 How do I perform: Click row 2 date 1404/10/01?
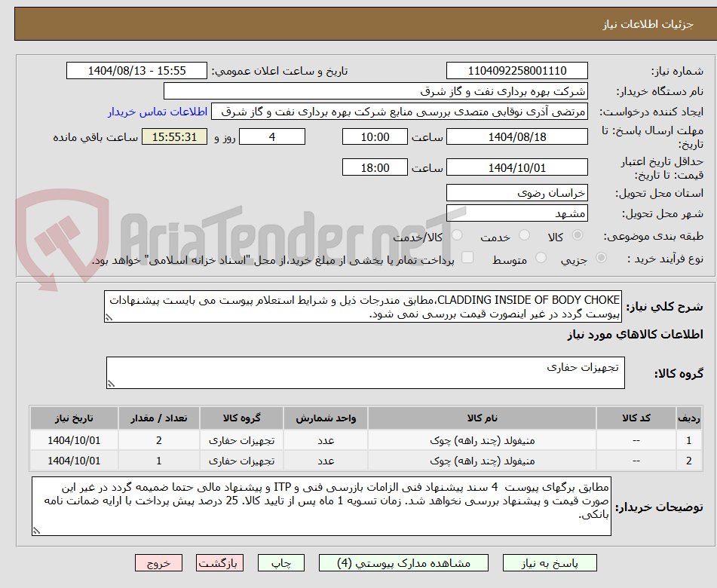tap(74, 461)
